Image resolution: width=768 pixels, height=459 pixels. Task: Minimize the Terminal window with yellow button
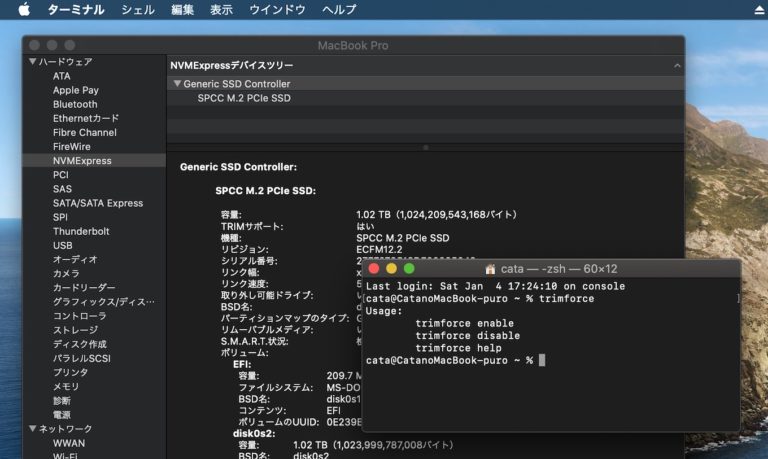point(392,269)
